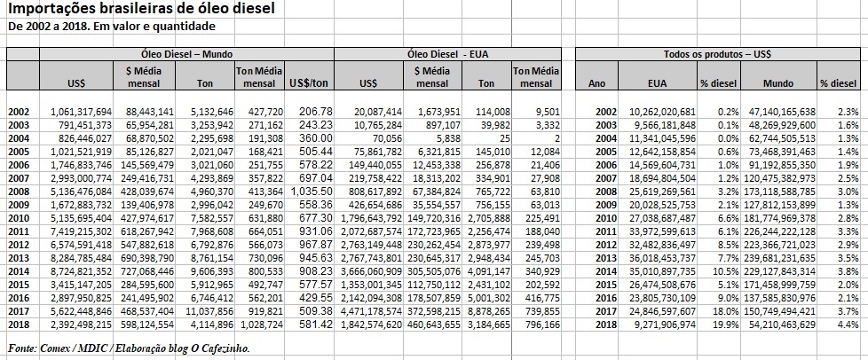Select the 'Fonte: Comex / MDIC' source footnote
The width and height of the screenshot is (868, 360).
click(x=129, y=347)
